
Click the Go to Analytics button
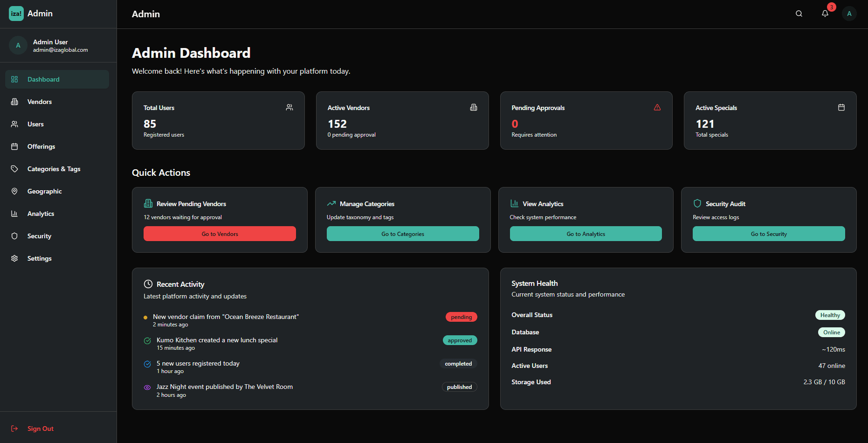pos(586,234)
